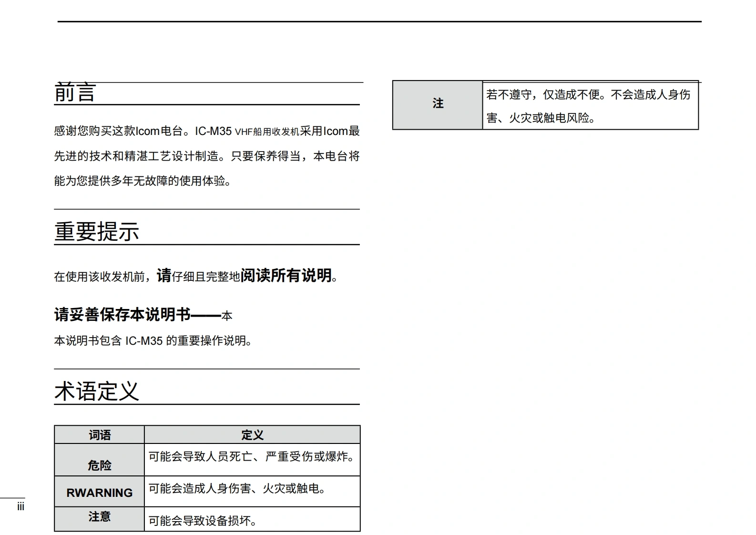This screenshot has height=535, width=756.
Task: Click the 词语 table header cell
Action: (x=100, y=435)
